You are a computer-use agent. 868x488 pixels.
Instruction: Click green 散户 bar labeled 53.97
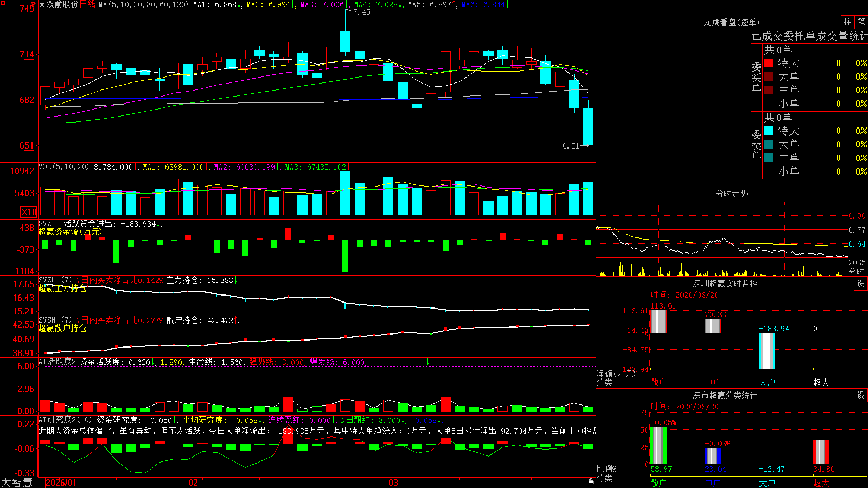tap(658, 446)
